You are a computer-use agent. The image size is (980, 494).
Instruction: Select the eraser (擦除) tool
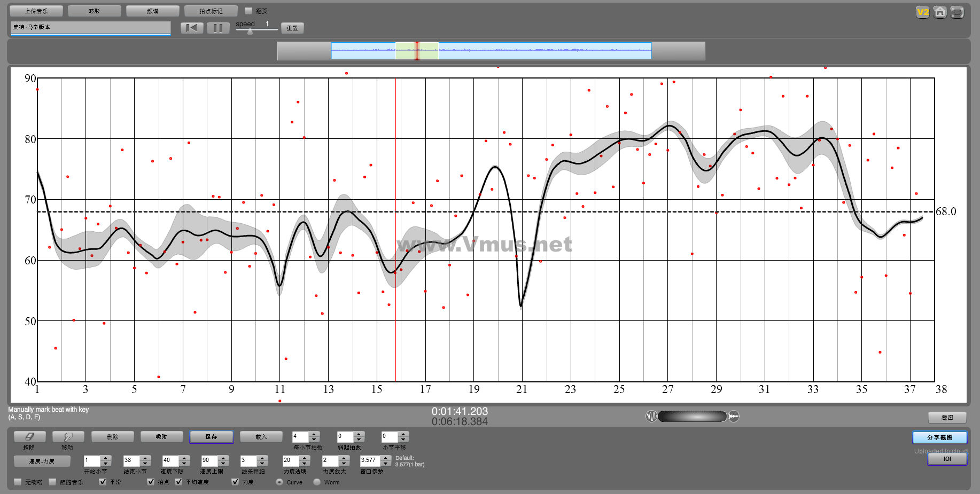pos(29,437)
